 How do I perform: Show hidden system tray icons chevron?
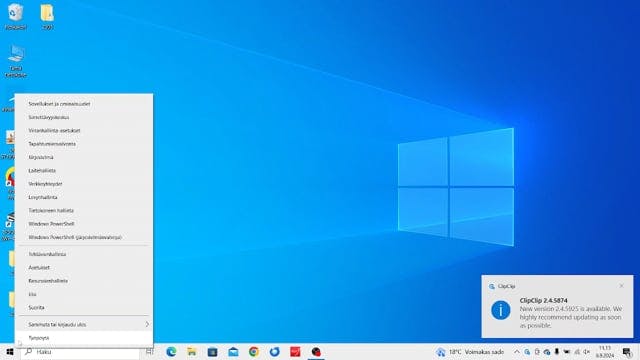click(517, 352)
